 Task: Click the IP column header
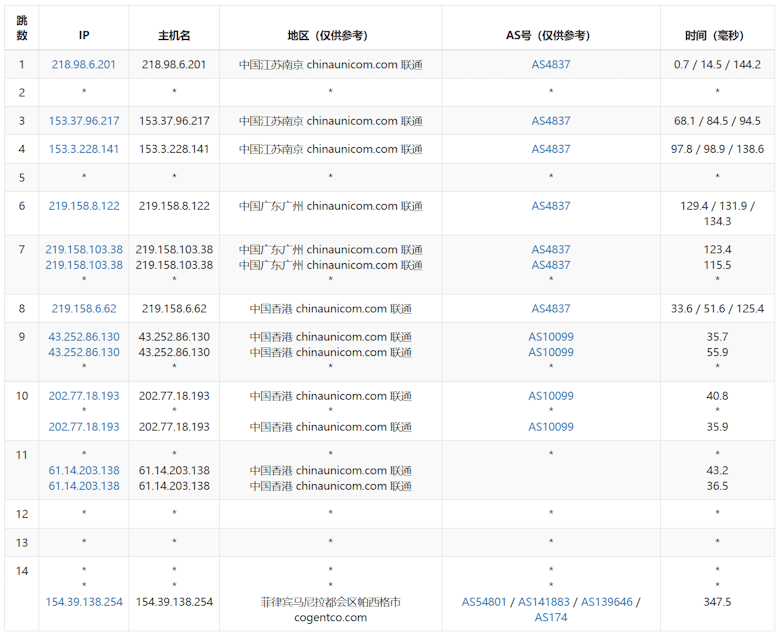[x=84, y=35]
